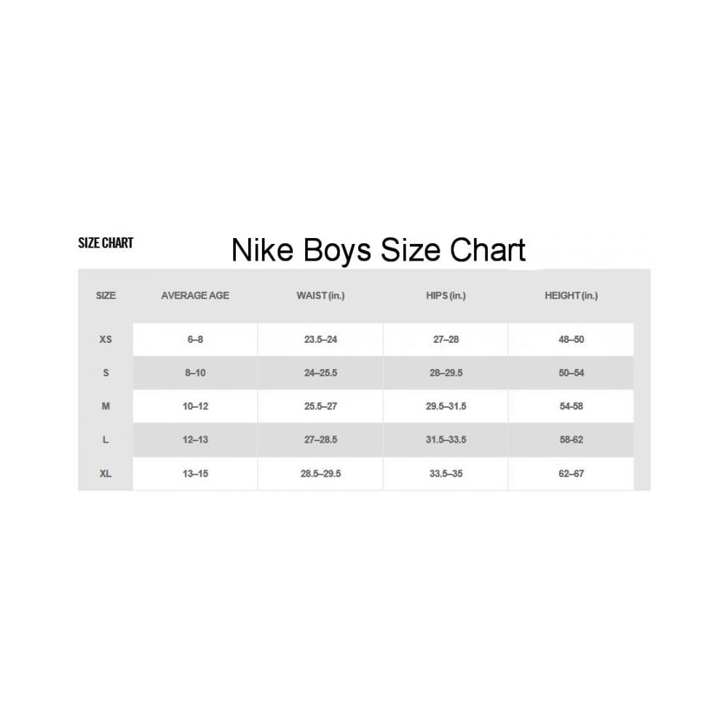Click the 62–67 height cell
Image resolution: width=728 pixels, height=728 pixels.
click(x=571, y=474)
